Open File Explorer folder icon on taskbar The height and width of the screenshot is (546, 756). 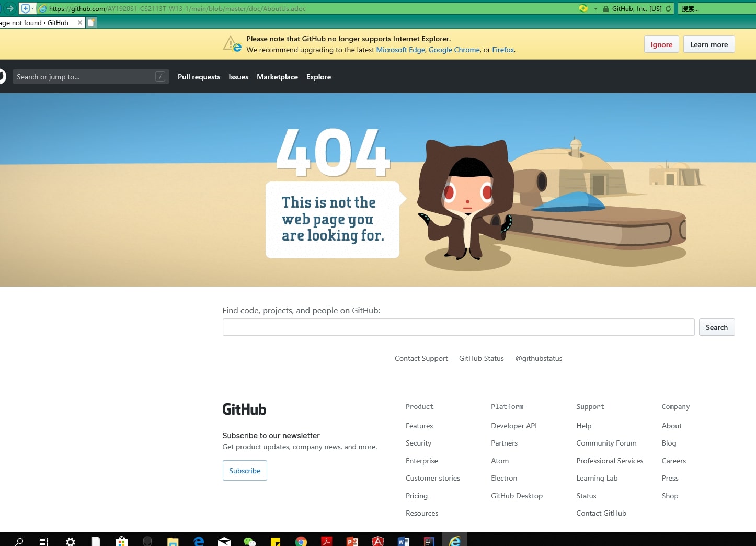pyautogui.click(x=173, y=541)
